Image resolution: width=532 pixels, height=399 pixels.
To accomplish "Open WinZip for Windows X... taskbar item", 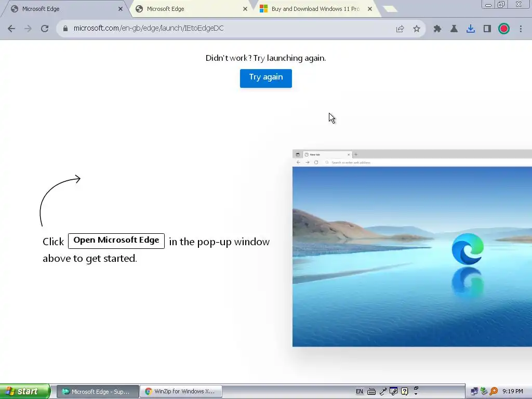I will (181, 392).
